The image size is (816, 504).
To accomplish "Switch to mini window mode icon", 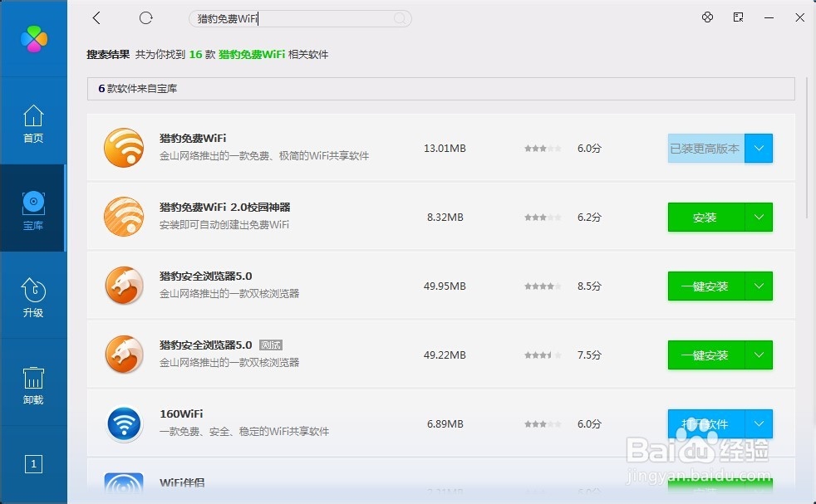I will click(x=738, y=17).
